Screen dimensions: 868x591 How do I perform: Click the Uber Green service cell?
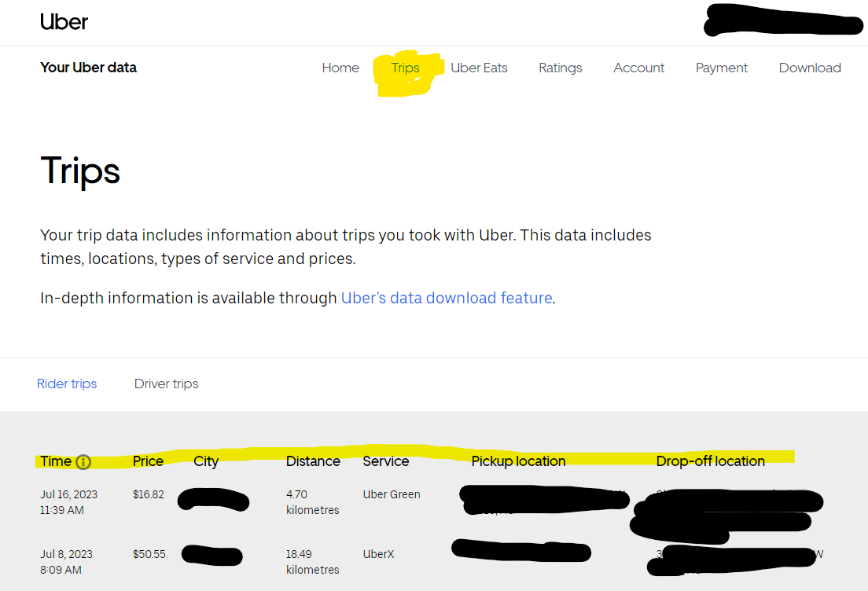392,494
